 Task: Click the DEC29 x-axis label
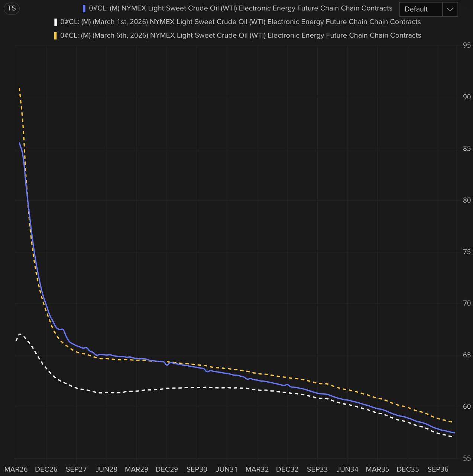tap(166, 469)
